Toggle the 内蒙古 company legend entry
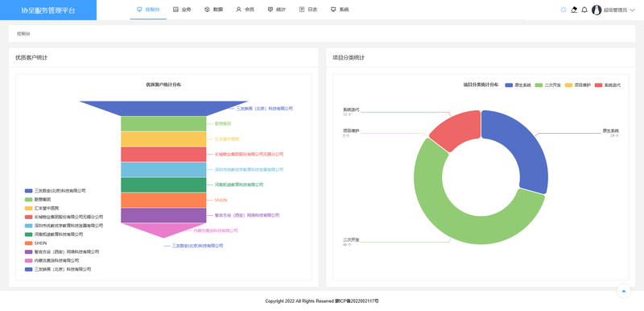This screenshot has width=644, height=311. pos(52,260)
